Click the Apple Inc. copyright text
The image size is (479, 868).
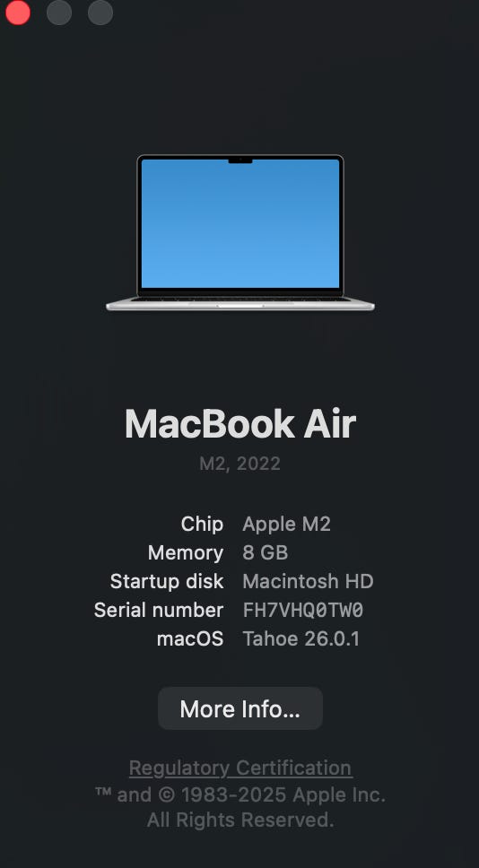pyautogui.click(x=239, y=794)
